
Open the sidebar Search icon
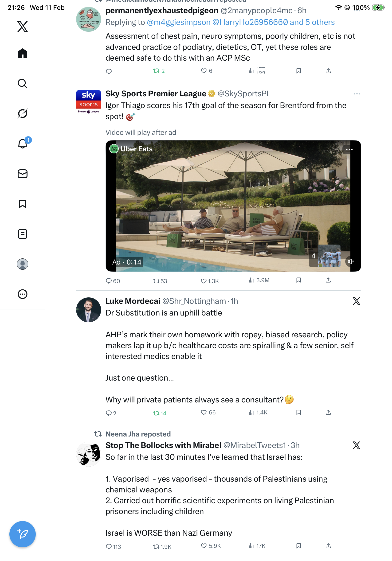[23, 84]
